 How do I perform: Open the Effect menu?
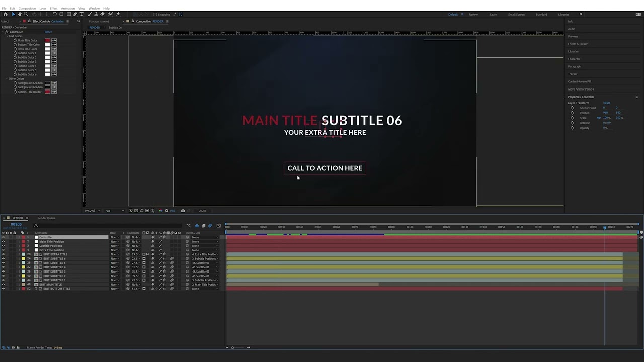pyautogui.click(x=54, y=9)
